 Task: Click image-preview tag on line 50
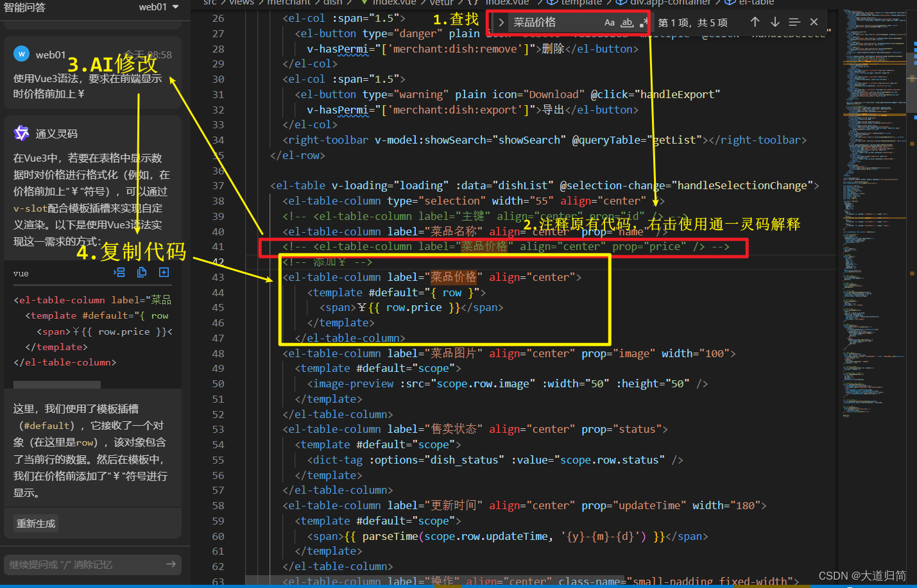pyautogui.click(x=354, y=383)
